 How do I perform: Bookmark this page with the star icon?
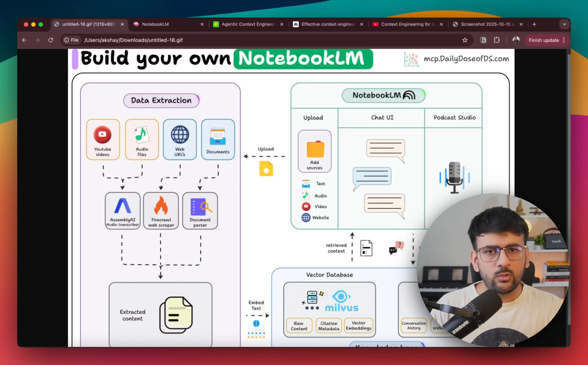pos(465,40)
